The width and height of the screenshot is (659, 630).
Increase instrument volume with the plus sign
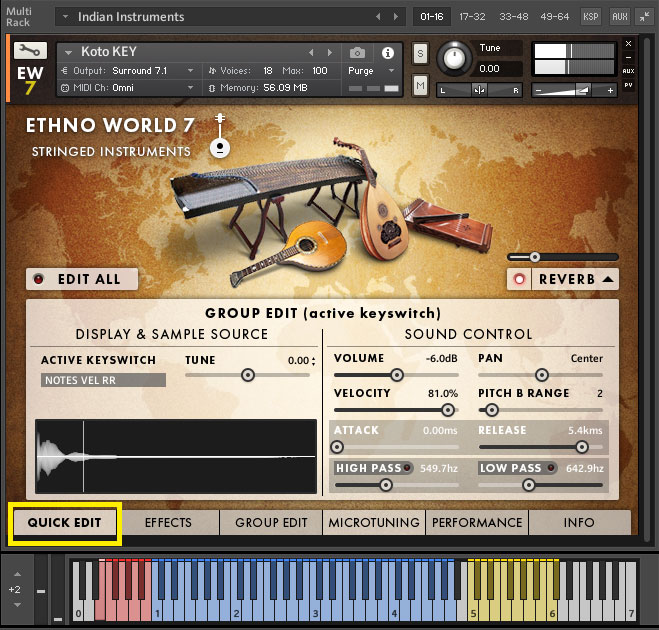coord(610,90)
